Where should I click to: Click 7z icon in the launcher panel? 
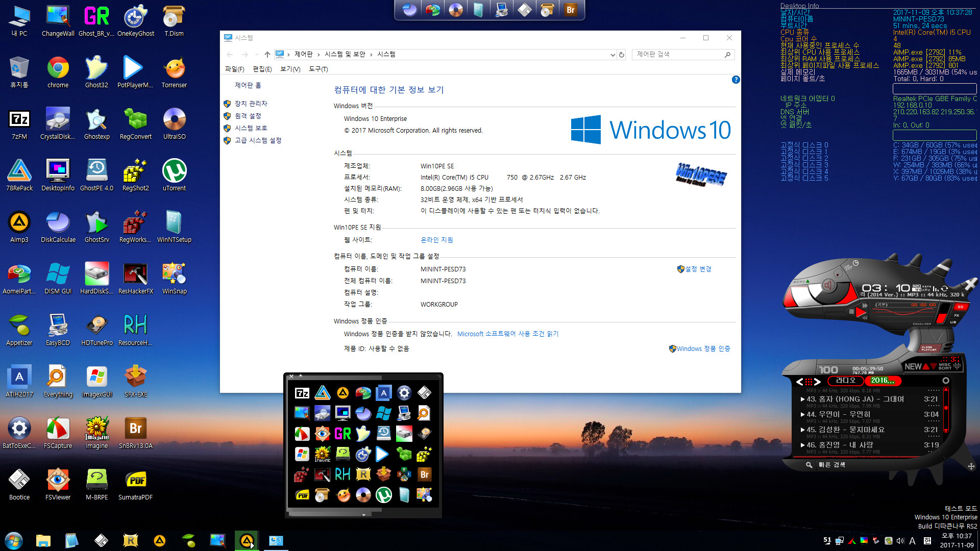(302, 393)
